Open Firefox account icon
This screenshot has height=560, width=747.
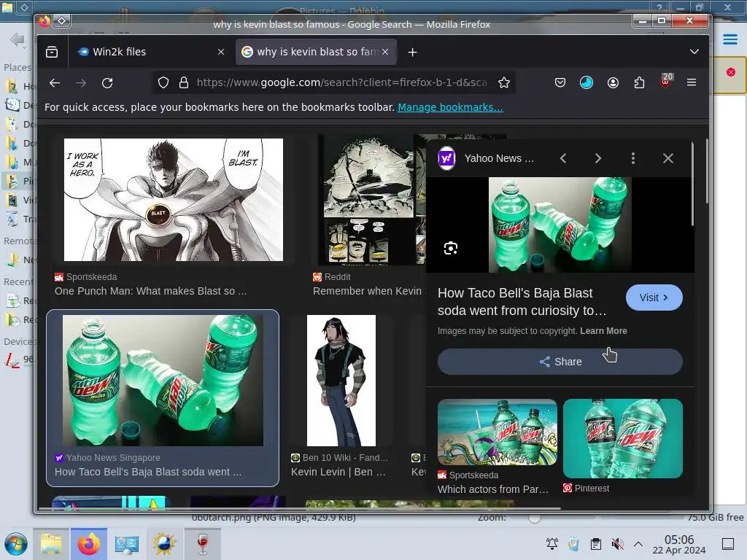pyautogui.click(x=613, y=83)
